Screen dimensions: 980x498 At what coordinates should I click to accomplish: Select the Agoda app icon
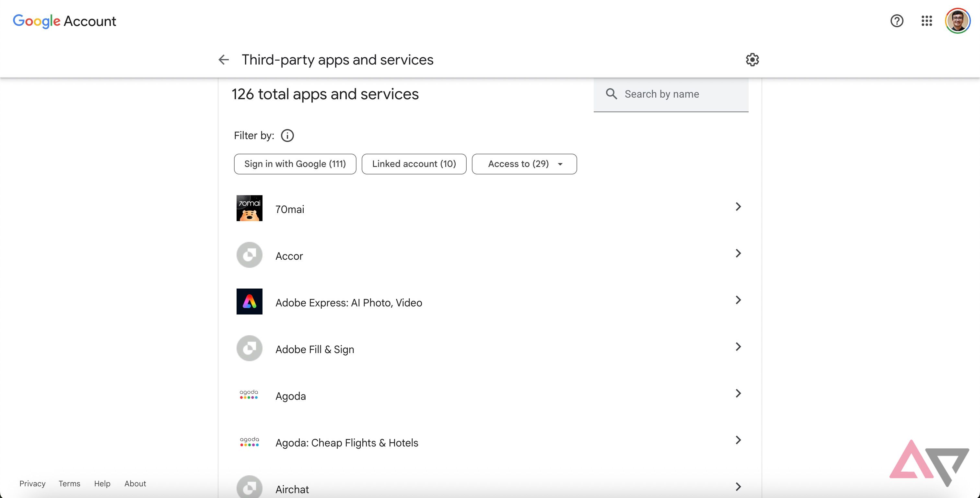click(x=249, y=395)
